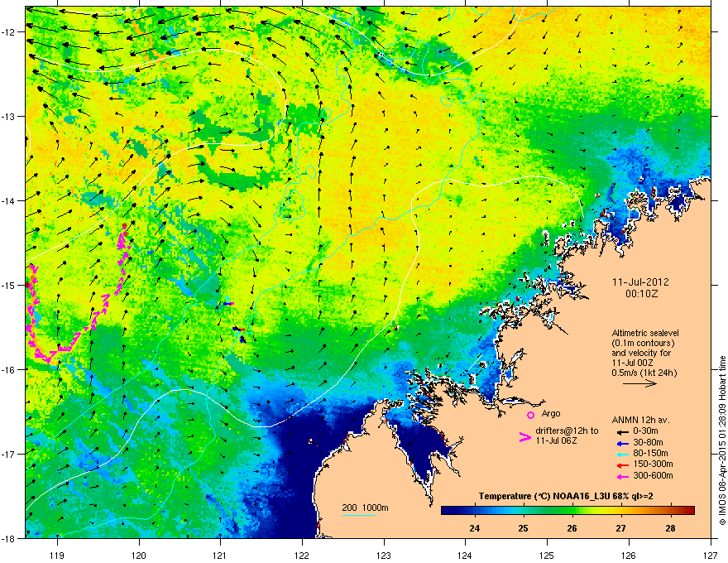Click the 124 longitude axis label
The height and width of the screenshot is (563, 728).
(x=465, y=555)
